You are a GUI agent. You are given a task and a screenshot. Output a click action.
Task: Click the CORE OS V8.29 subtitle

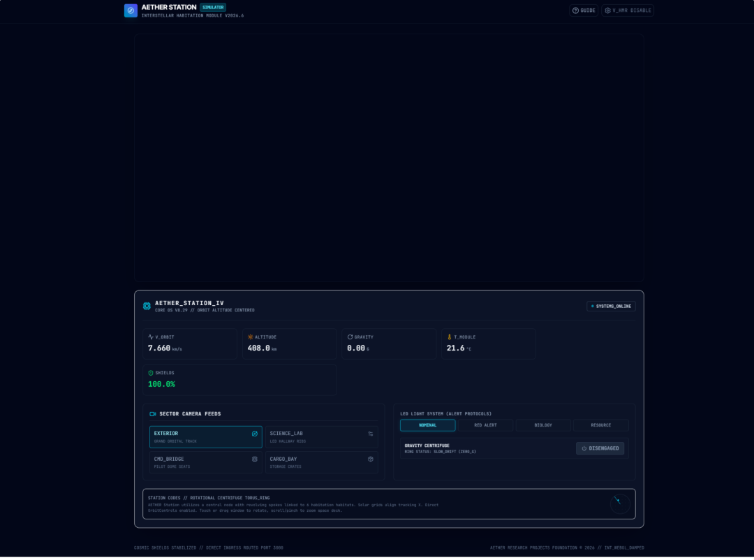click(205, 310)
